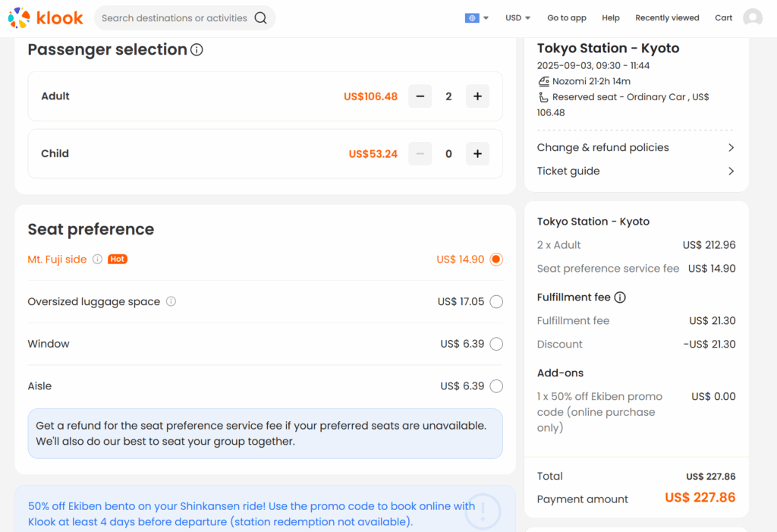Click the Mt. Fuji side info icon
The width and height of the screenshot is (777, 532).
coord(97,260)
